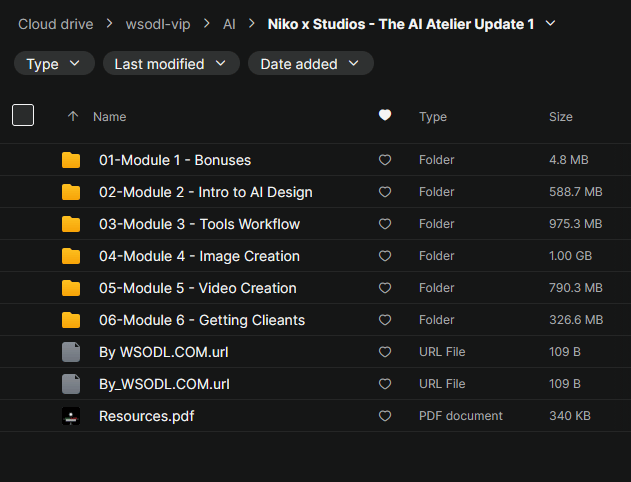
Task: Click the Resources.pdf file thumbnail icon
Action: pos(70,416)
